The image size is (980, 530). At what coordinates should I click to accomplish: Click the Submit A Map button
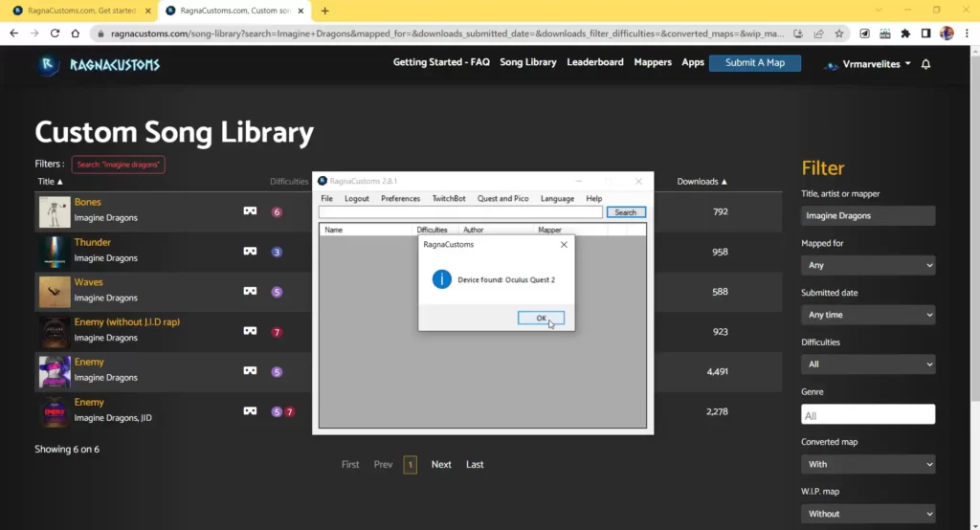click(755, 63)
